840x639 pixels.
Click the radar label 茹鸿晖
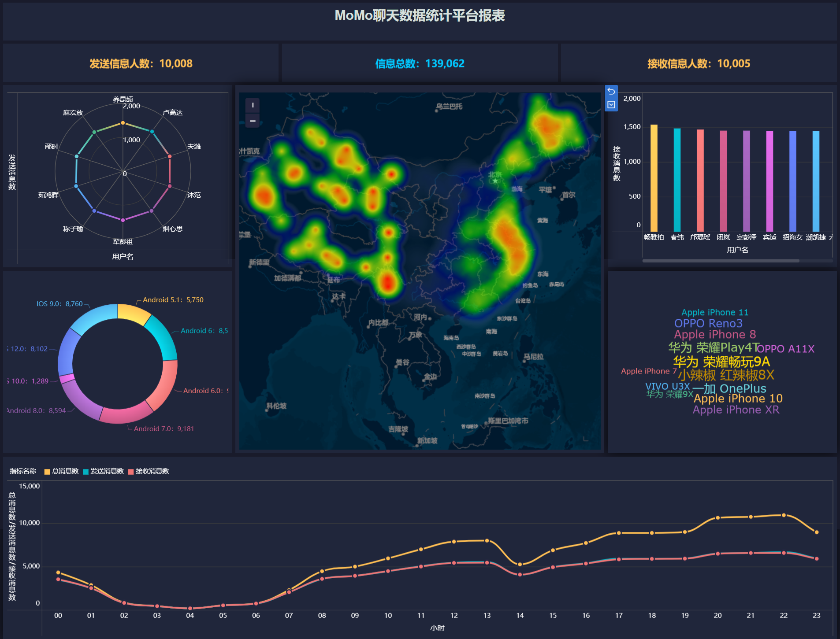coord(48,195)
